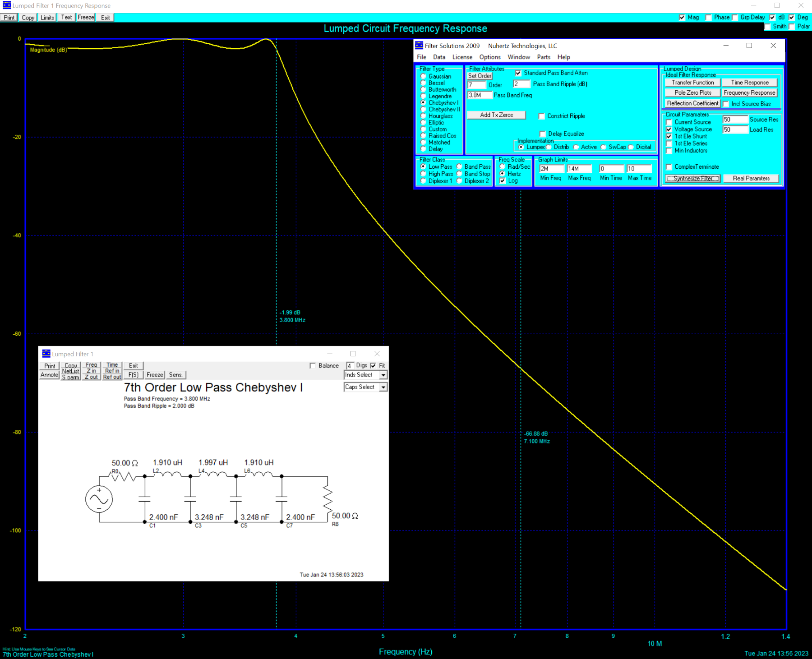This screenshot has height=659, width=812.
Task: Toggle the Constrict Ripple checkbox
Action: (x=542, y=116)
